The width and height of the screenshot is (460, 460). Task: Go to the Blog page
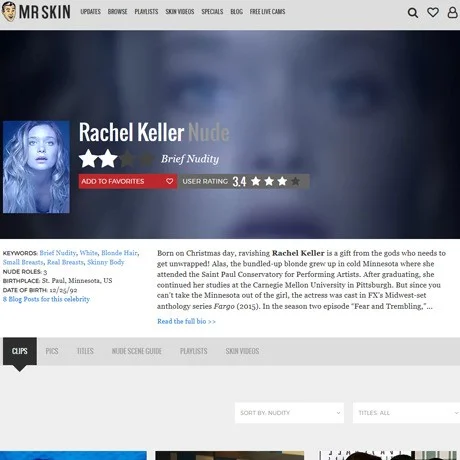coord(236,12)
